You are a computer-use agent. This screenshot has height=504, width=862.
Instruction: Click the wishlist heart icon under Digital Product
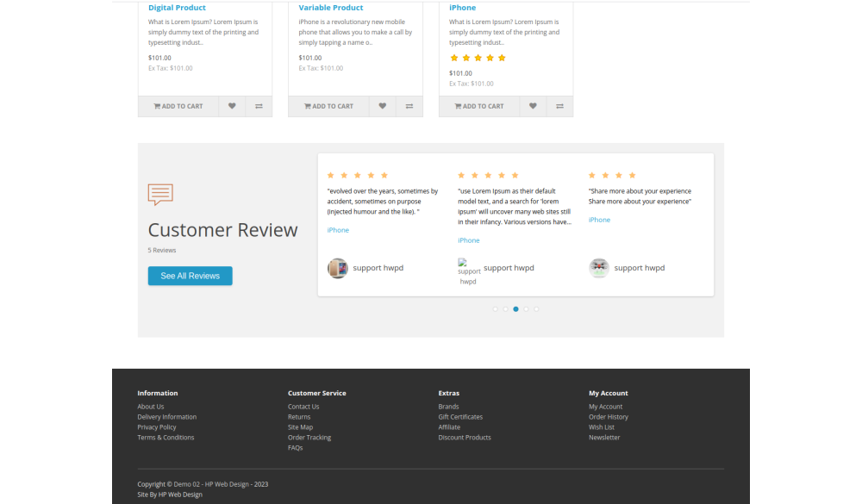[x=232, y=106]
